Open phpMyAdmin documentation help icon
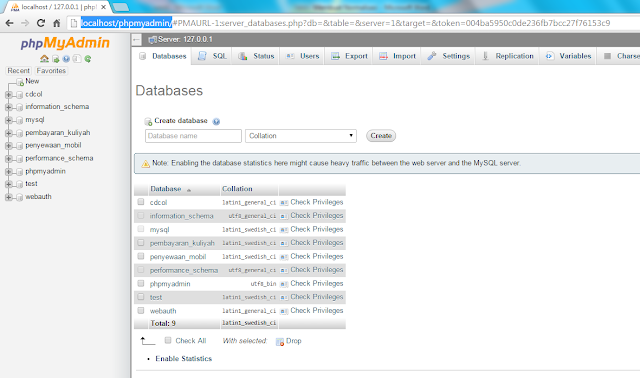The height and width of the screenshot is (378, 640). tap(66, 59)
